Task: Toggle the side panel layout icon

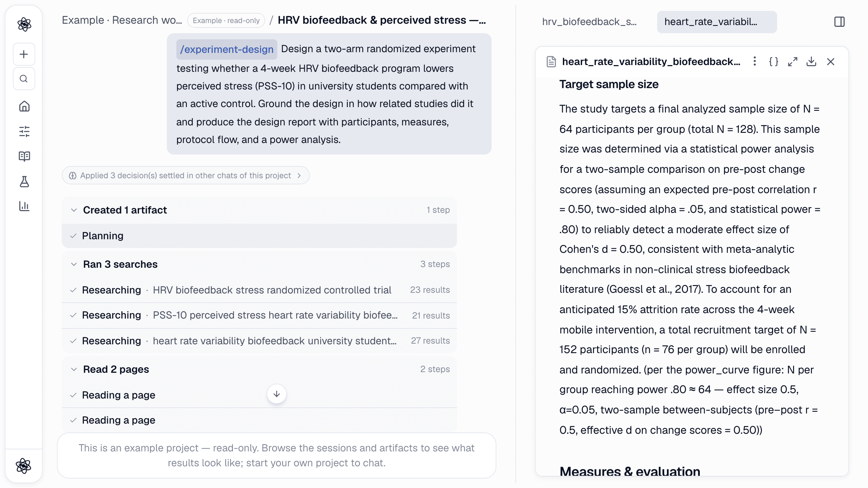Action: [x=840, y=22]
